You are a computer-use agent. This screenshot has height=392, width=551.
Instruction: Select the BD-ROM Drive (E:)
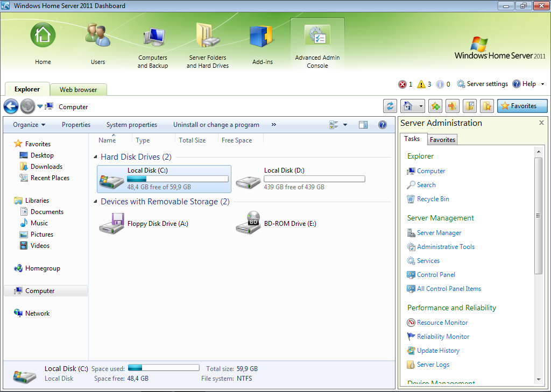point(276,223)
